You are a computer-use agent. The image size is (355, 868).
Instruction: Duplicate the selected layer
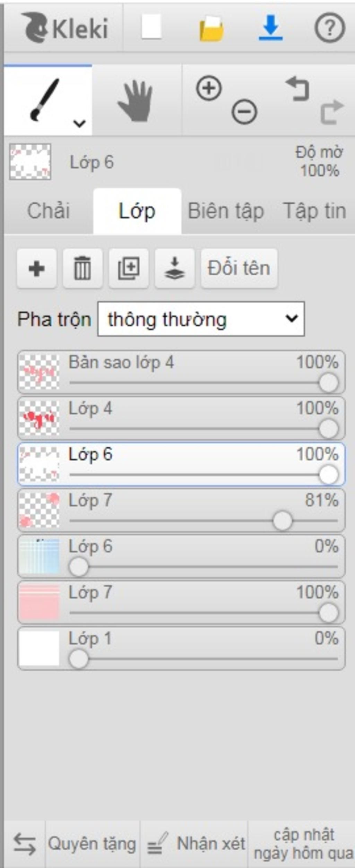129,268
